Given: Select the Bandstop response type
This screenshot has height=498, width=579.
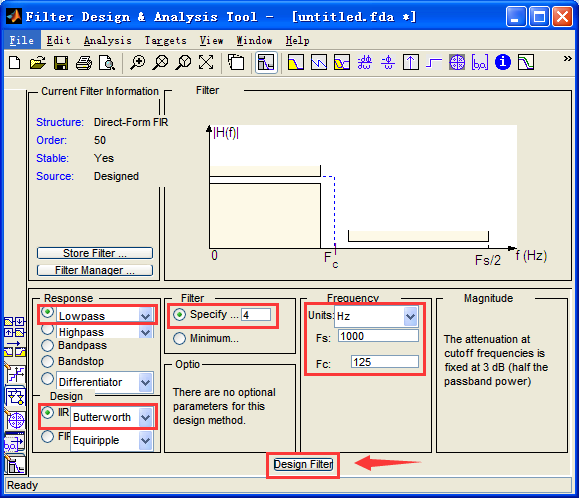Looking at the screenshot, I should click(47, 361).
